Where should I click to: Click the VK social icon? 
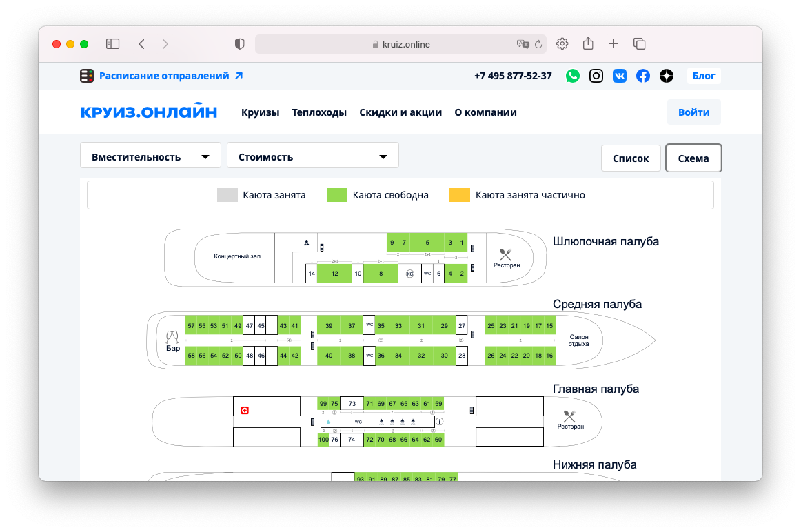click(x=620, y=76)
